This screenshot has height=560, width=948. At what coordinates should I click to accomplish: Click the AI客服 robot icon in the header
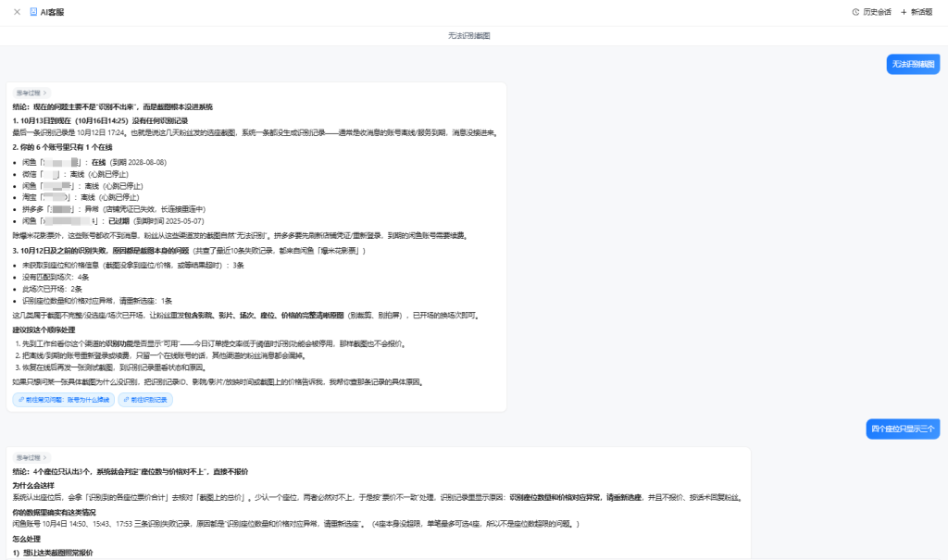point(33,12)
